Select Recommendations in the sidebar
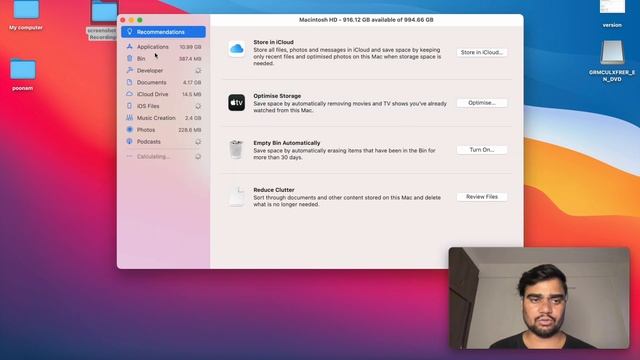This screenshot has width=640, height=360. [163, 32]
